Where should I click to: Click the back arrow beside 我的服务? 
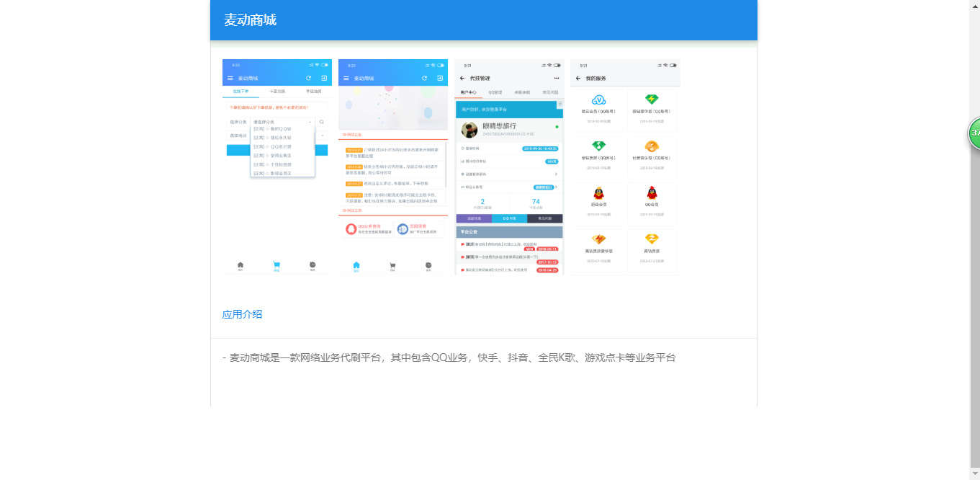tap(578, 78)
